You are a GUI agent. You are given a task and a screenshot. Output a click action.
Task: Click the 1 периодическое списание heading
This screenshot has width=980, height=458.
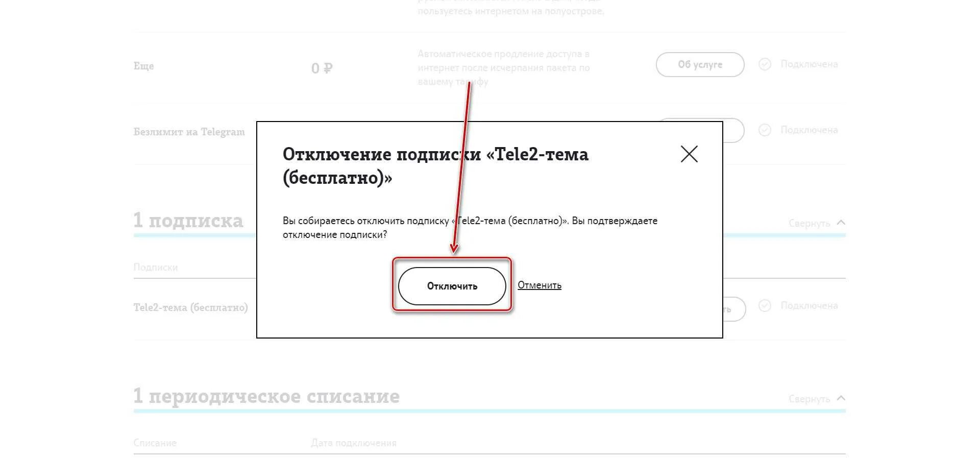266,396
